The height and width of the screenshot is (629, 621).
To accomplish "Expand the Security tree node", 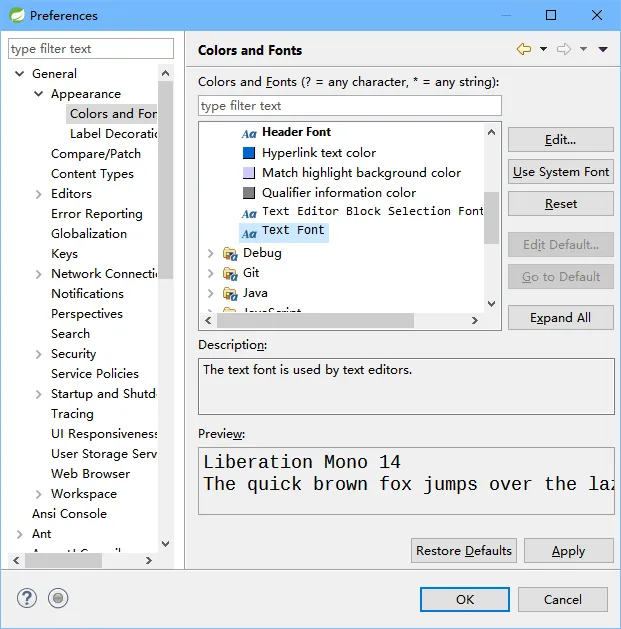I will point(39,354).
